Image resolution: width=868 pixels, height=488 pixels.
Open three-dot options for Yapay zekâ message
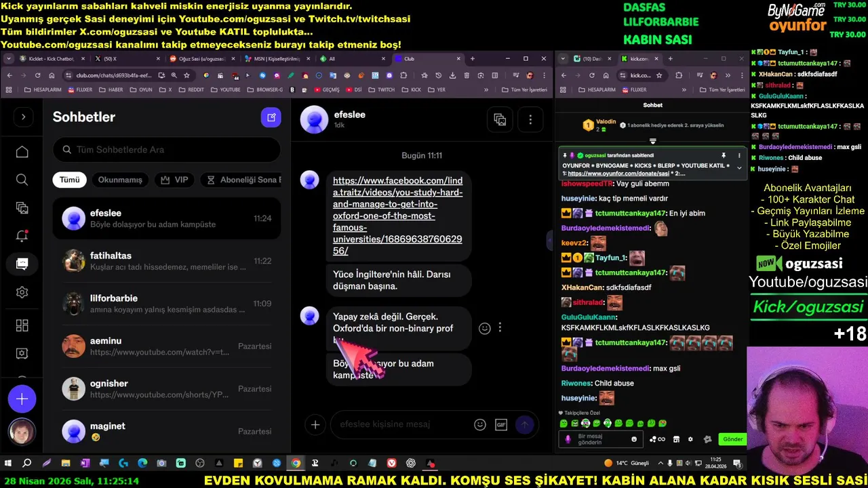tap(500, 328)
